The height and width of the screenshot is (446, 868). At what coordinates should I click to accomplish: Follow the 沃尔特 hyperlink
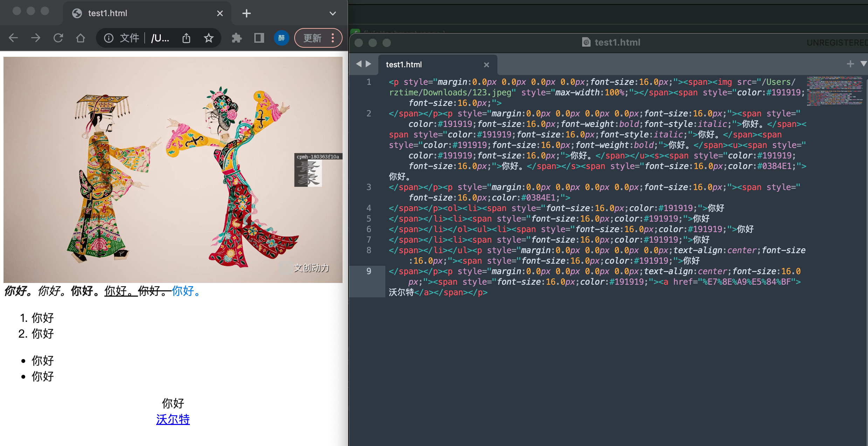tap(173, 419)
